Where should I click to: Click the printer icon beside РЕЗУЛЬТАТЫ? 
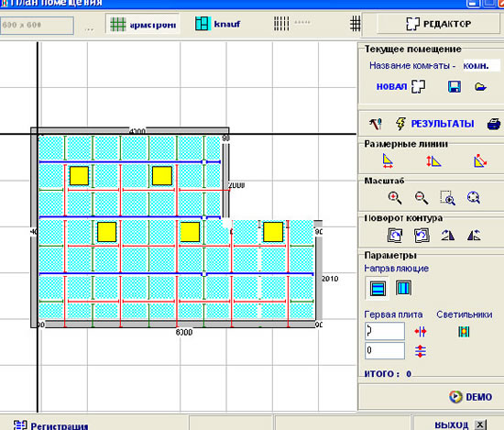pos(494,124)
